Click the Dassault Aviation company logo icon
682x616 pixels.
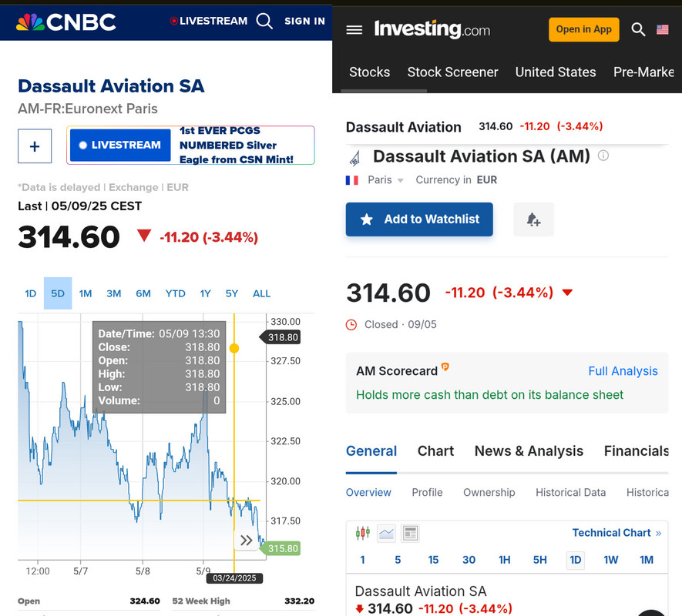click(x=355, y=157)
